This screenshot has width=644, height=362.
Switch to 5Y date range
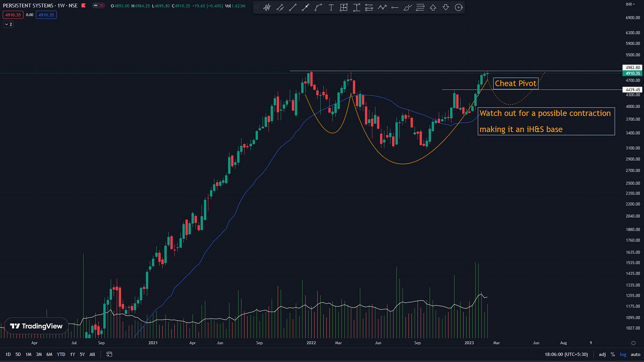coord(82,354)
